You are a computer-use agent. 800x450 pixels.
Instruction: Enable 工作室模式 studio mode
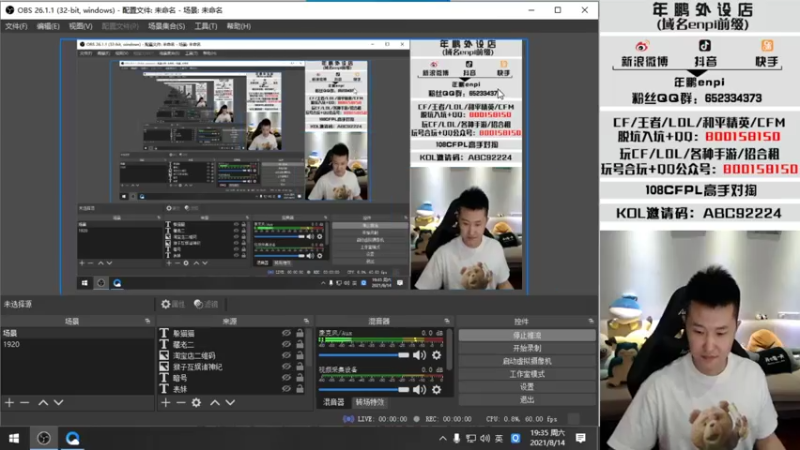click(x=527, y=374)
